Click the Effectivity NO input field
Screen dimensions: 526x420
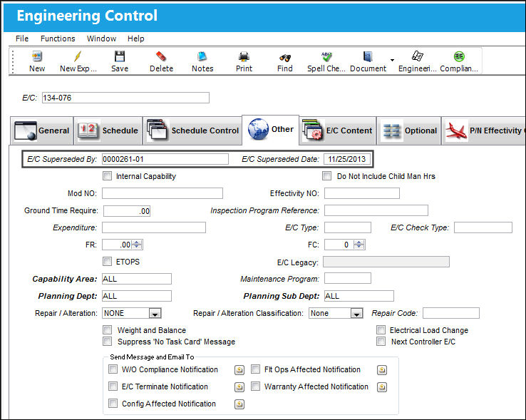(362, 193)
